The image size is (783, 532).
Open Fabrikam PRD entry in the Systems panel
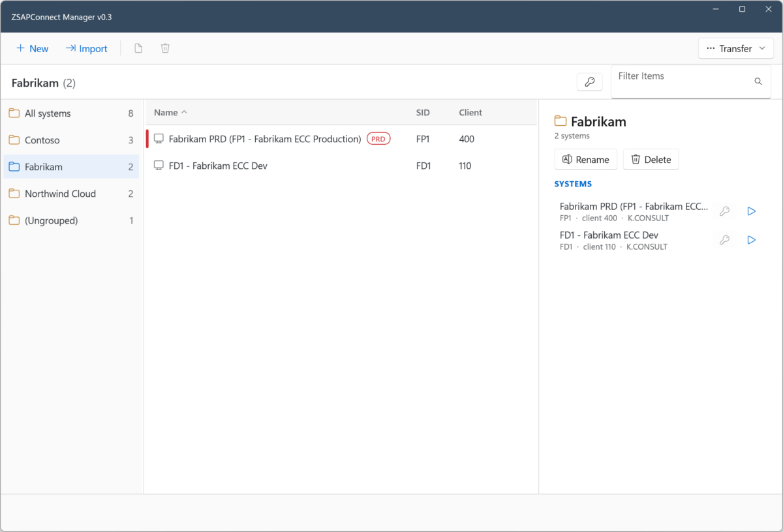click(634, 211)
